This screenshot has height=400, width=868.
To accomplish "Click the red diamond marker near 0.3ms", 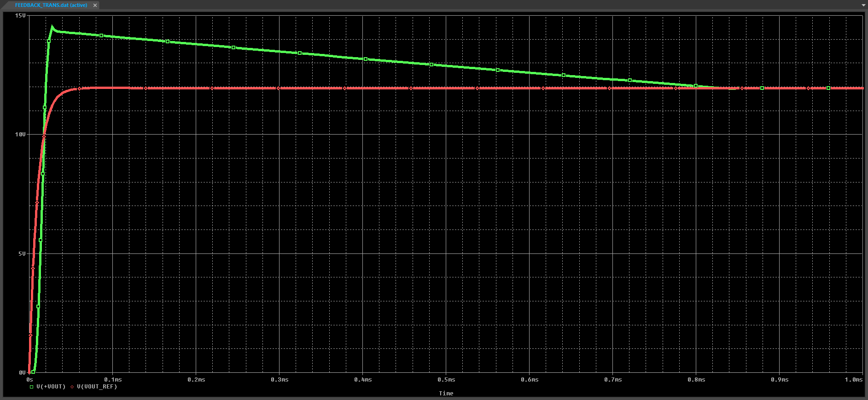I will point(278,88).
